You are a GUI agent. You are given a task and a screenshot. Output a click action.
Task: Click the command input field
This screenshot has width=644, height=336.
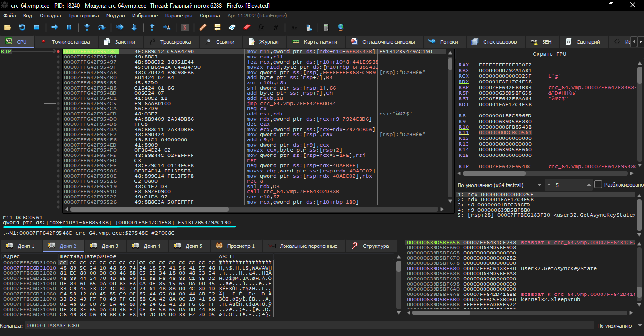tap(309, 326)
